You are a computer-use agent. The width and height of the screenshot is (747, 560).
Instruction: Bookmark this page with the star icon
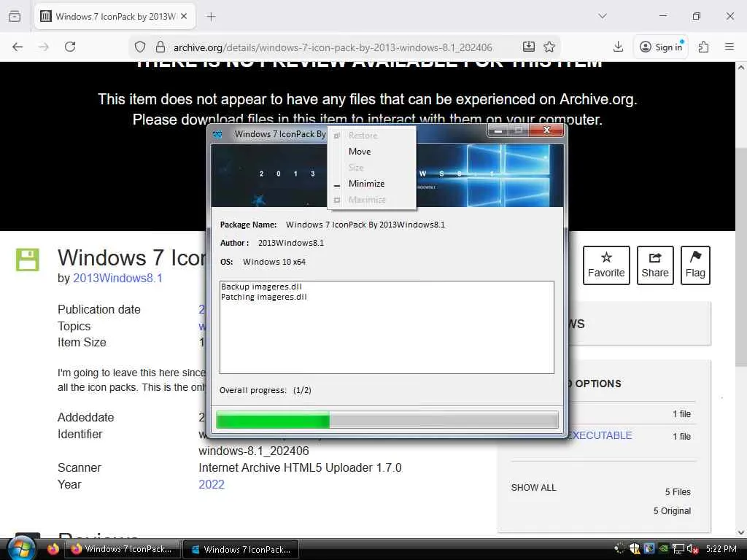pyautogui.click(x=549, y=47)
